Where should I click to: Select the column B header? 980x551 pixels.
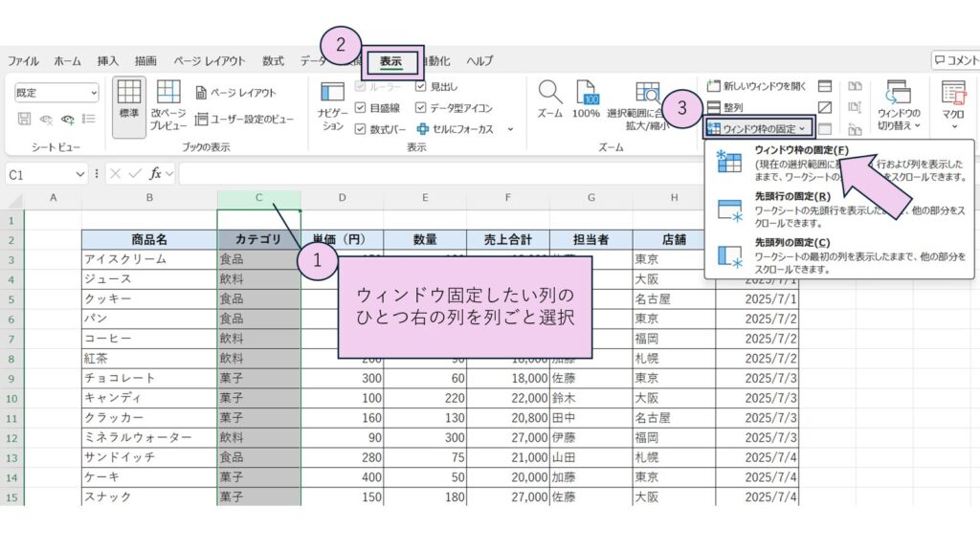coord(149,197)
